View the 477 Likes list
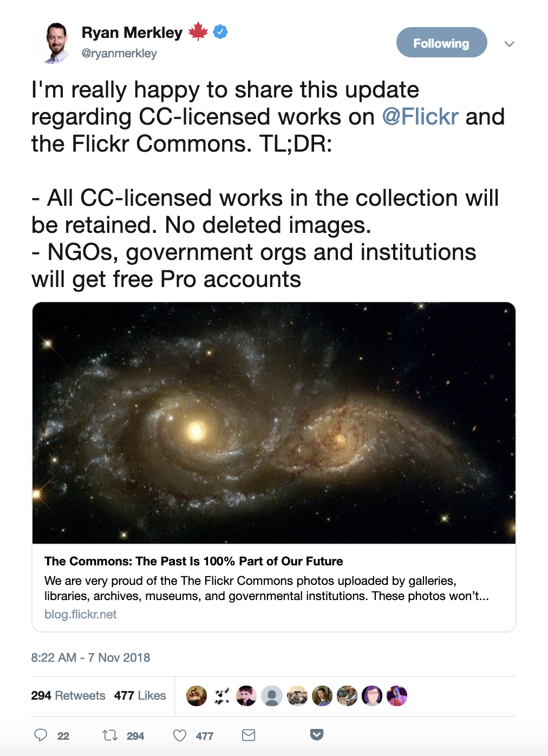The height and width of the screenshot is (756, 548). [140, 695]
